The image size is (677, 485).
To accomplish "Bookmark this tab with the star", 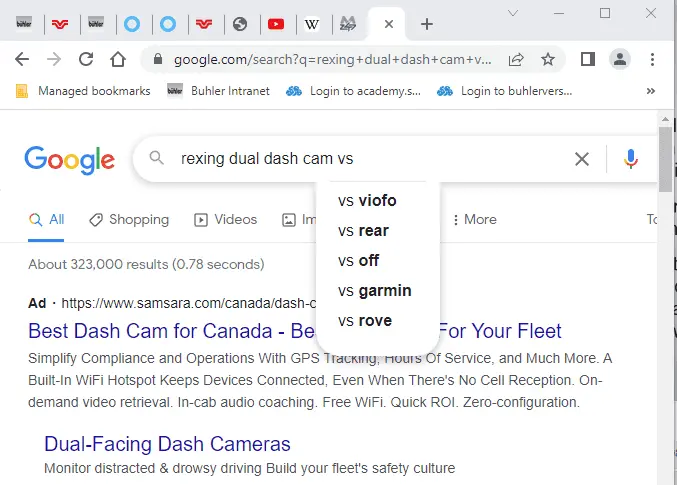I will click(x=547, y=59).
